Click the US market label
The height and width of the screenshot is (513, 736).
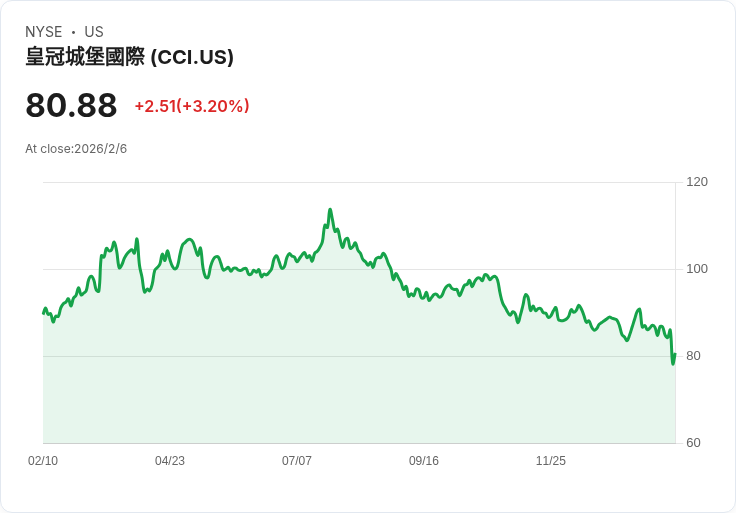[94, 32]
